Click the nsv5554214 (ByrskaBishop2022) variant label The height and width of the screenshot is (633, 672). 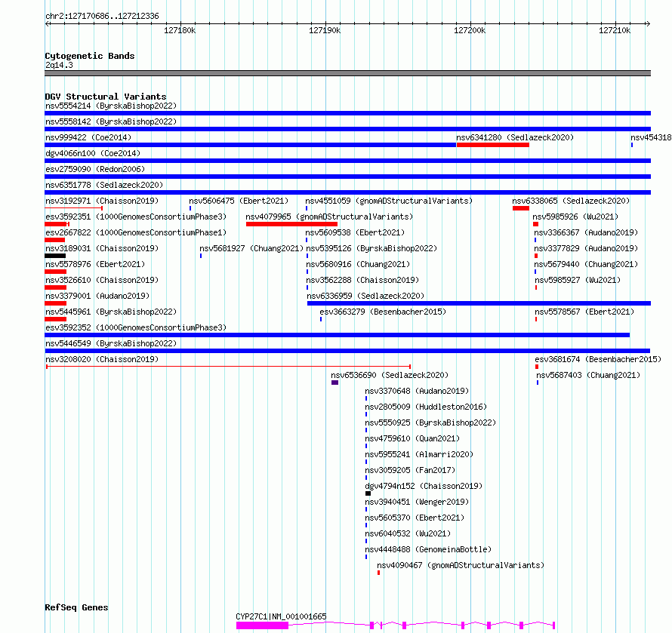(111, 106)
